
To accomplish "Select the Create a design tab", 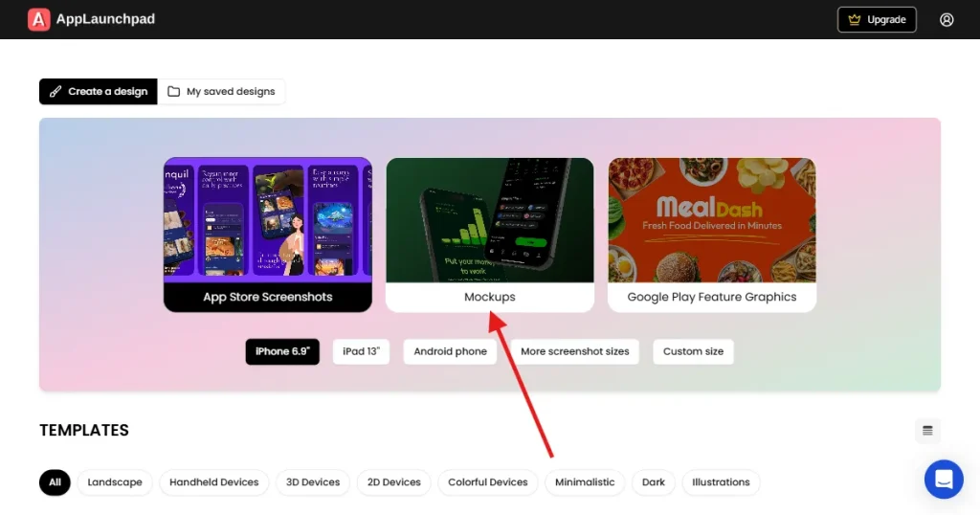I will [99, 91].
